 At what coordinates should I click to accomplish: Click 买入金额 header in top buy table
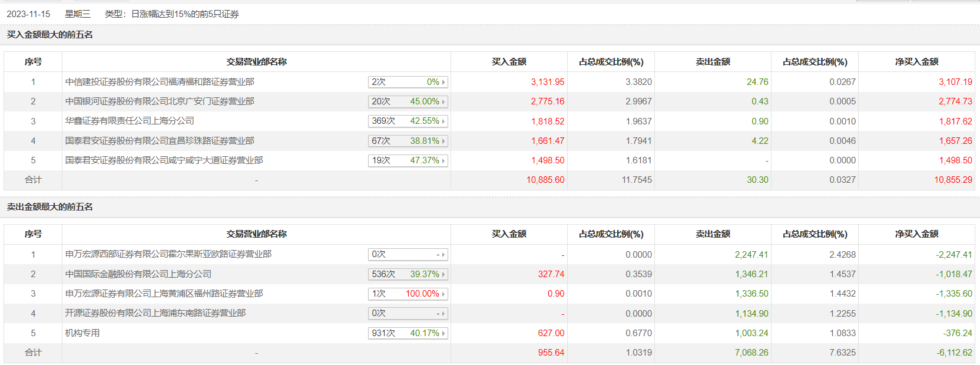pos(509,62)
